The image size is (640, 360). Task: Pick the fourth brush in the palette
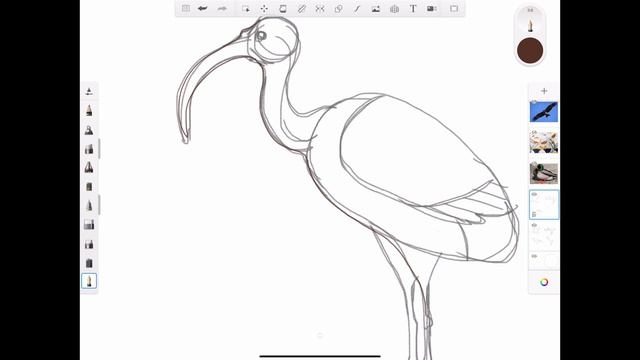pos(89,149)
